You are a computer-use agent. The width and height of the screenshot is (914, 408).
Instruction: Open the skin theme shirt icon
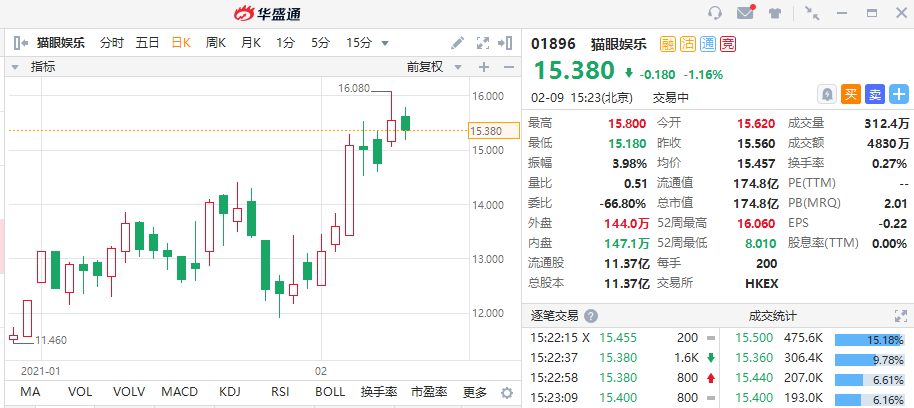(775, 13)
